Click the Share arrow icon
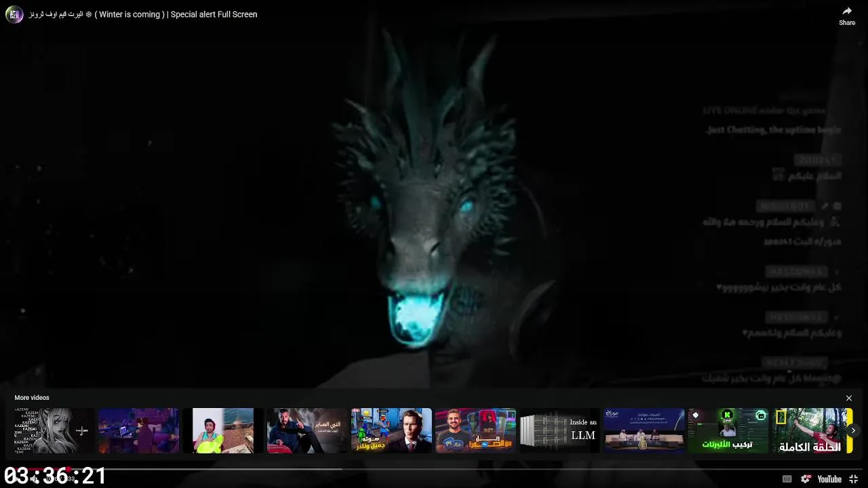 [x=847, y=12]
